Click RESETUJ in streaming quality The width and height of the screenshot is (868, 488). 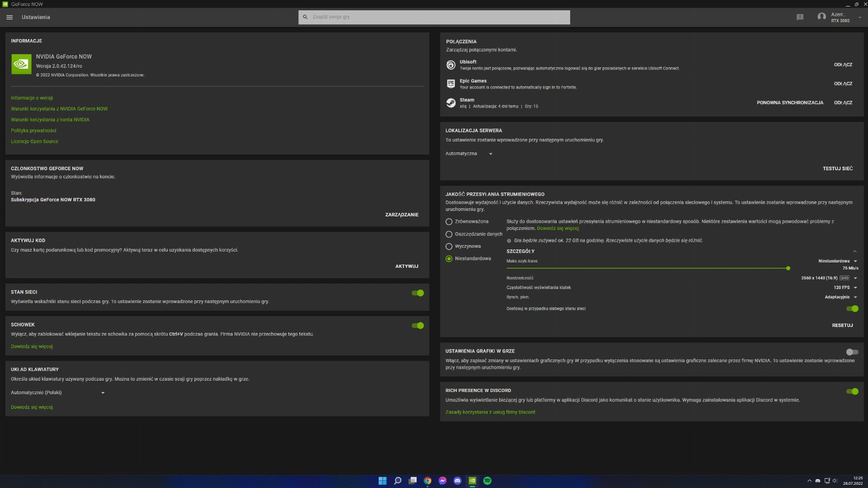coord(843,325)
